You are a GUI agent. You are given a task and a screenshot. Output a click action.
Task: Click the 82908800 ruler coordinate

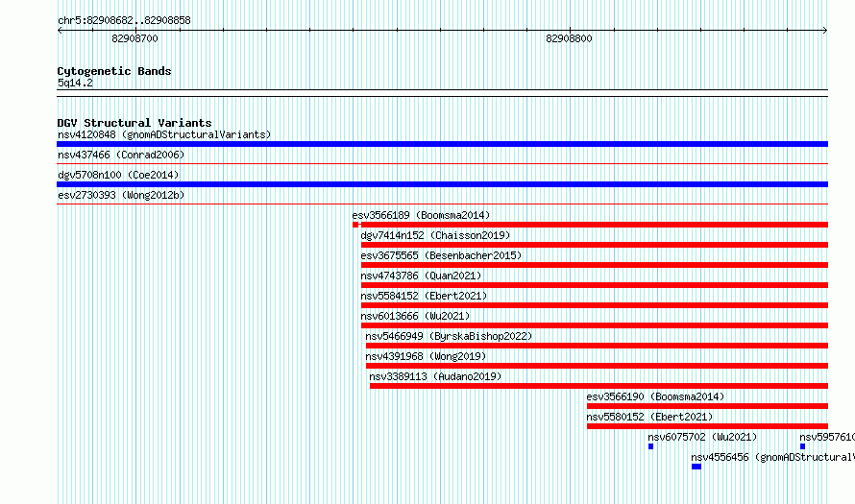[x=569, y=38]
